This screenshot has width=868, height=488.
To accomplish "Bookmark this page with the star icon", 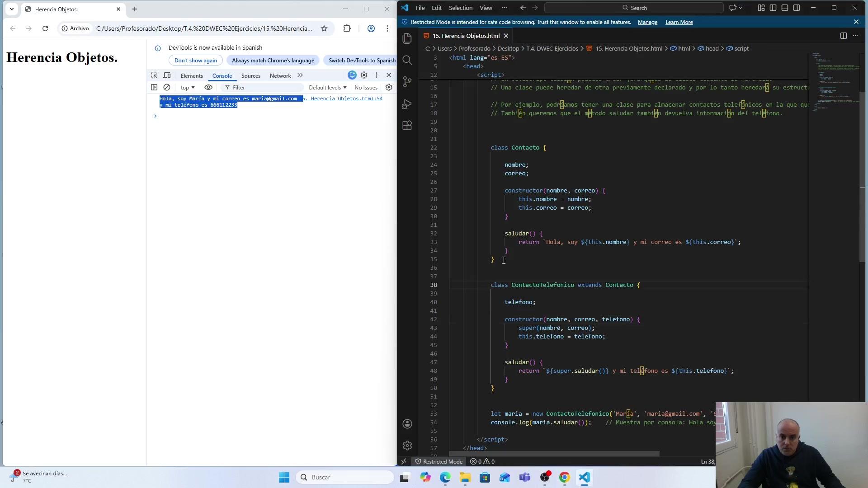I will coord(324,28).
